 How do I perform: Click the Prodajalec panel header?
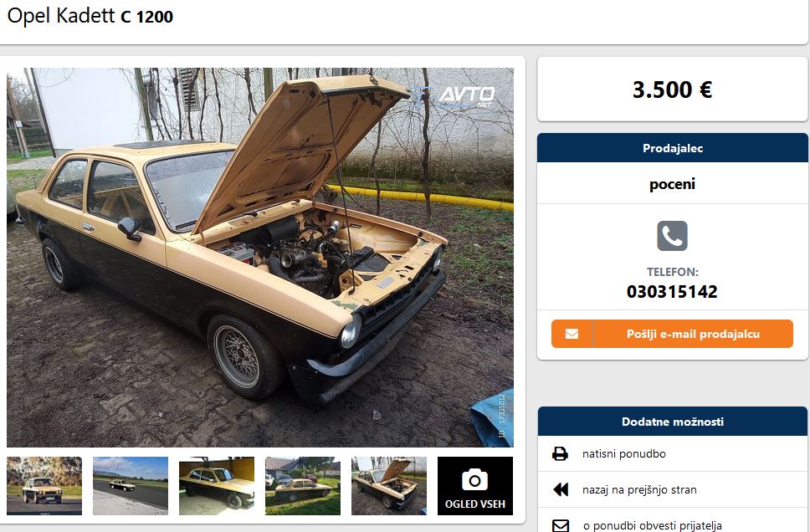tap(673, 148)
